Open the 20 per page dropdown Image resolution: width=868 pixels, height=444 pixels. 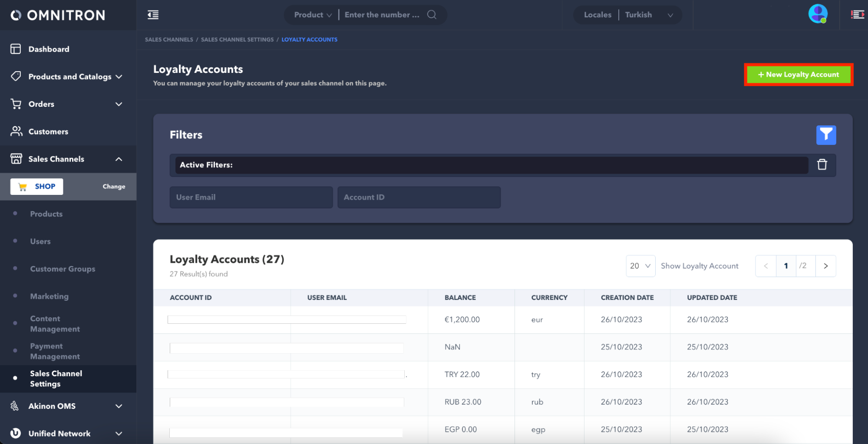point(640,266)
